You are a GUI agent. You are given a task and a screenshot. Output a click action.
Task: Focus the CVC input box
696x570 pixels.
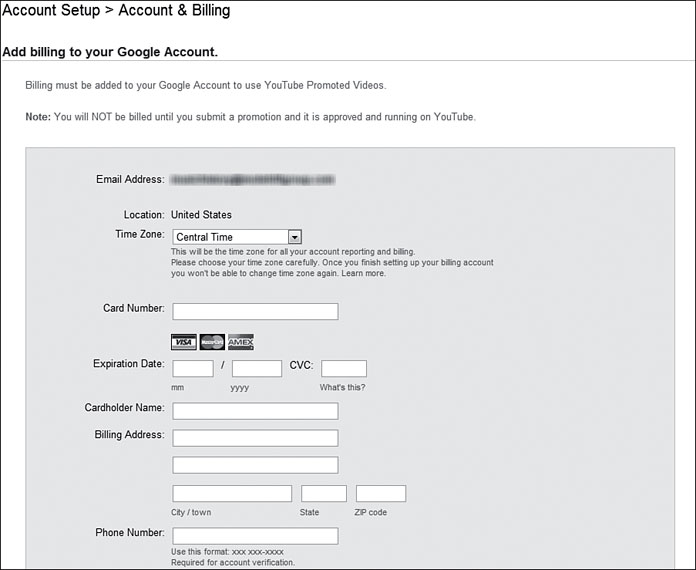click(x=344, y=368)
